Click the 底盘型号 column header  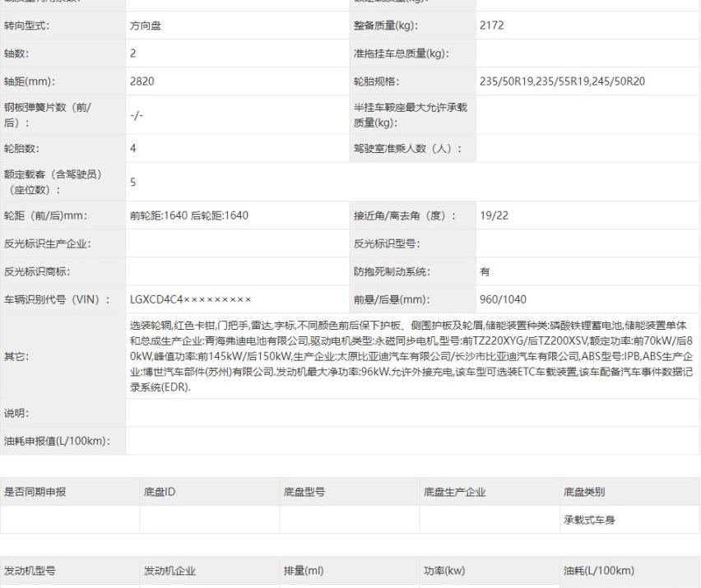(x=304, y=492)
